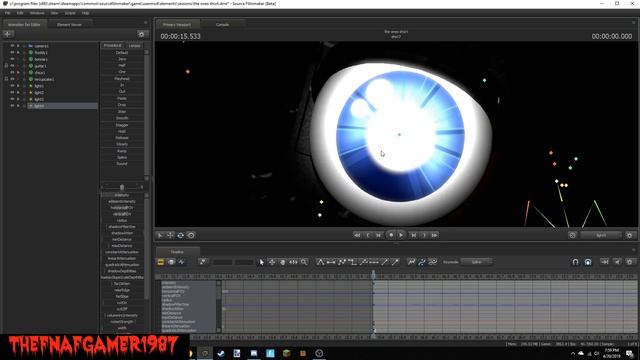Screen dimensions: 640x360
Task: Switch to the Element Viewer tab
Action: (69, 24)
